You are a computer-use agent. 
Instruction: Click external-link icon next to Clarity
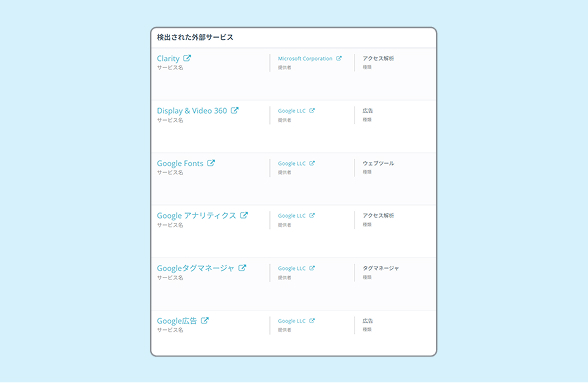187,58
